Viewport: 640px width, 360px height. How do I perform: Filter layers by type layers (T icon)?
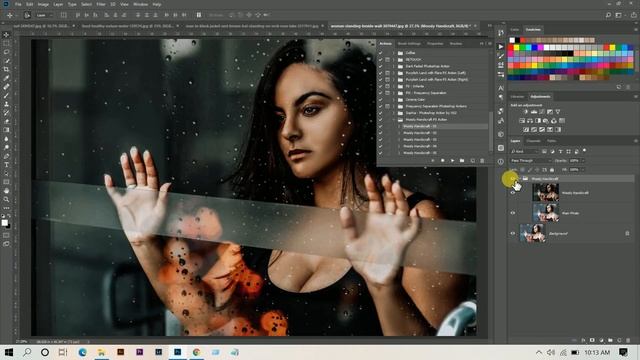tap(560, 151)
